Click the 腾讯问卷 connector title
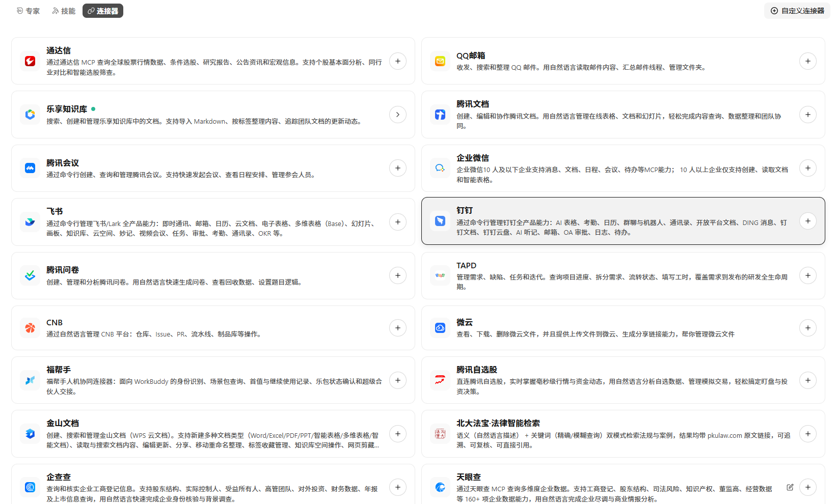Screen dimensions: 836x504 coord(63,270)
